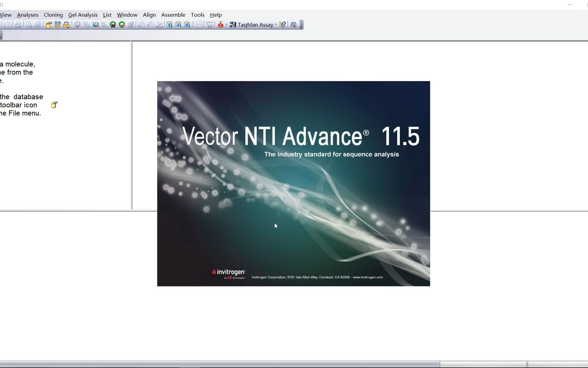Viewport: 588px width, 368px height.
Task: Click the www.invitrogen.com text on splash screen
Action: coord(368,277)
